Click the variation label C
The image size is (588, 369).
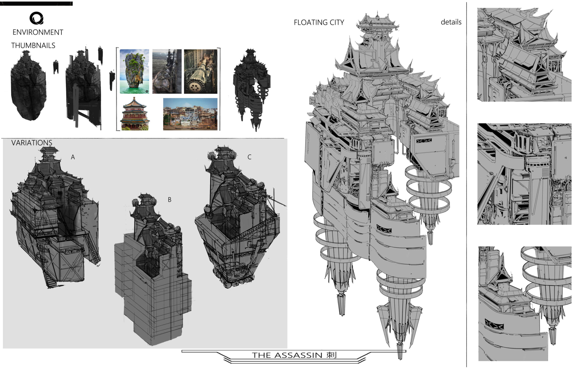(249, 157)
